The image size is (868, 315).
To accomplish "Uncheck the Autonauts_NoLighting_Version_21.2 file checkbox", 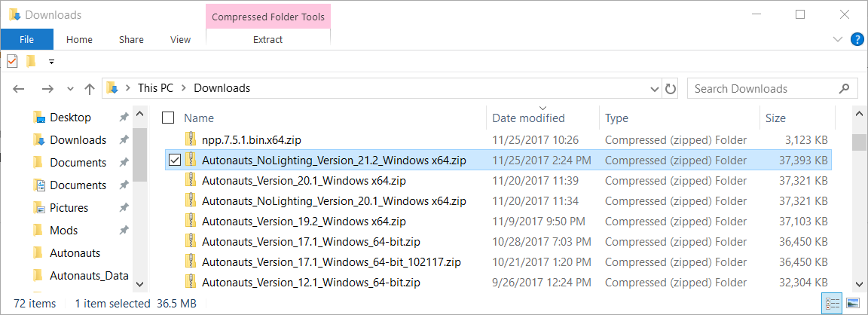I will (x=175, y=160).
